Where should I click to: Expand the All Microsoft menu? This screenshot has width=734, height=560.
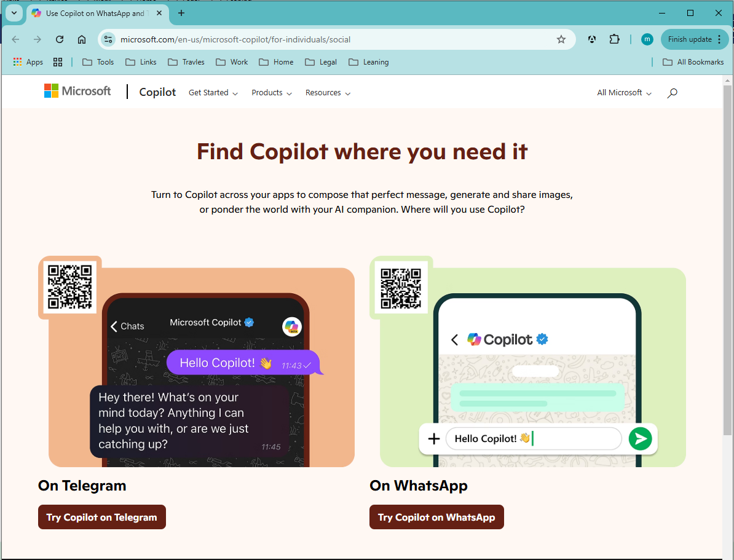click(624, 93)
